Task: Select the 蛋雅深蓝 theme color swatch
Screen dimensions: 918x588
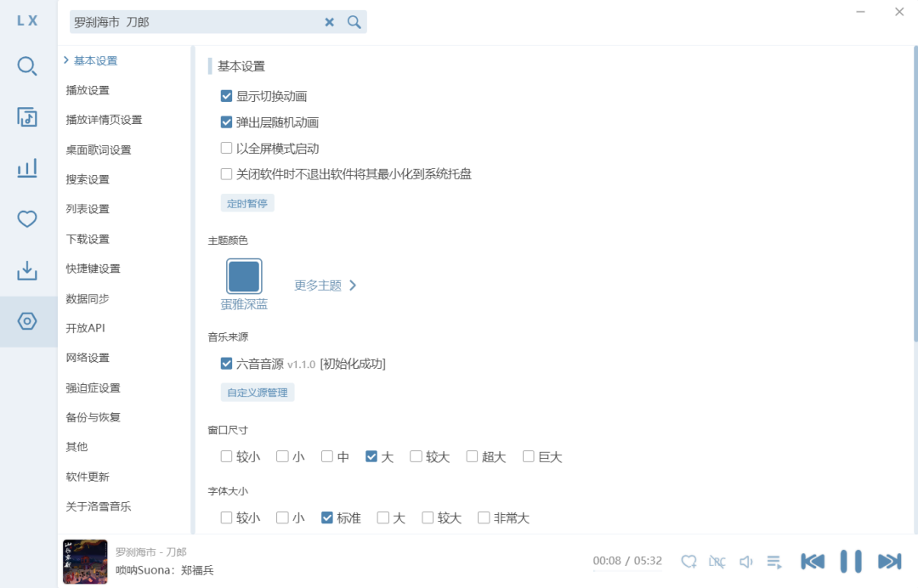Action: coord(244,276)
